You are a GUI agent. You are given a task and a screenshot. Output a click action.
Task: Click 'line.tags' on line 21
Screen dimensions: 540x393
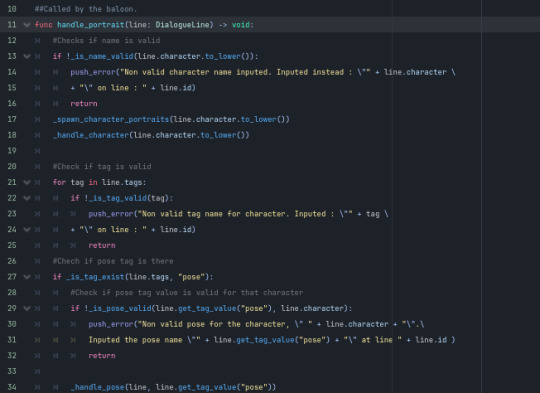click(x=122, y=182)
